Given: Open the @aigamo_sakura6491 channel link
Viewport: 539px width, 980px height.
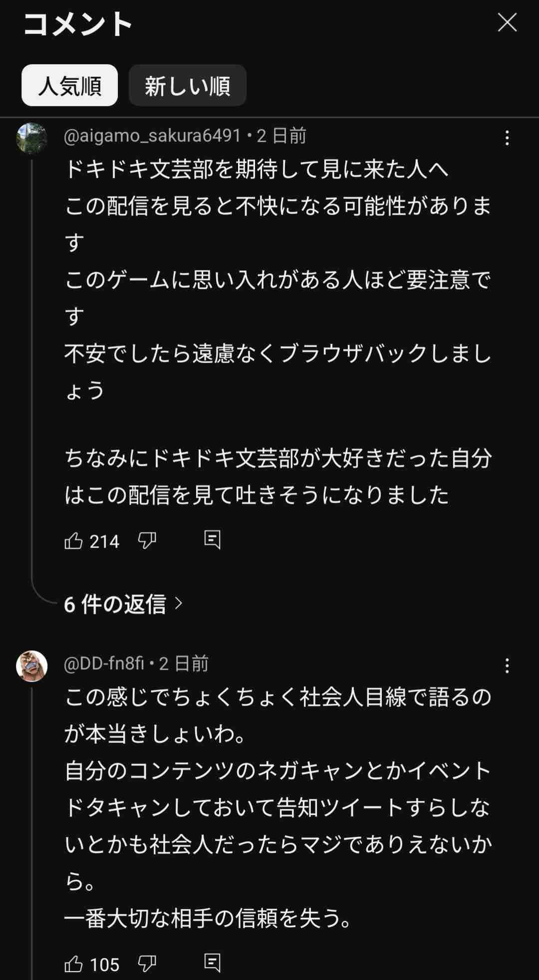Looking at the screenshot, I should click(152, 136).
